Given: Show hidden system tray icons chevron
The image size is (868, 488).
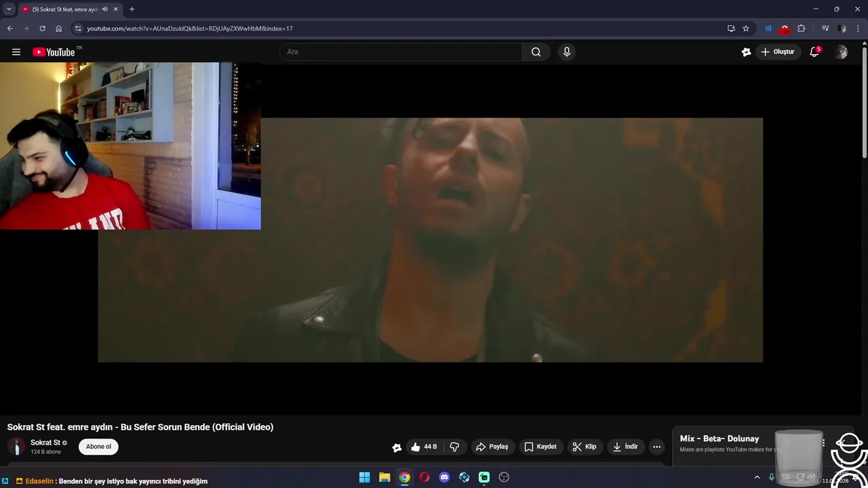Looking at the screenshot, I should [757, 477].
